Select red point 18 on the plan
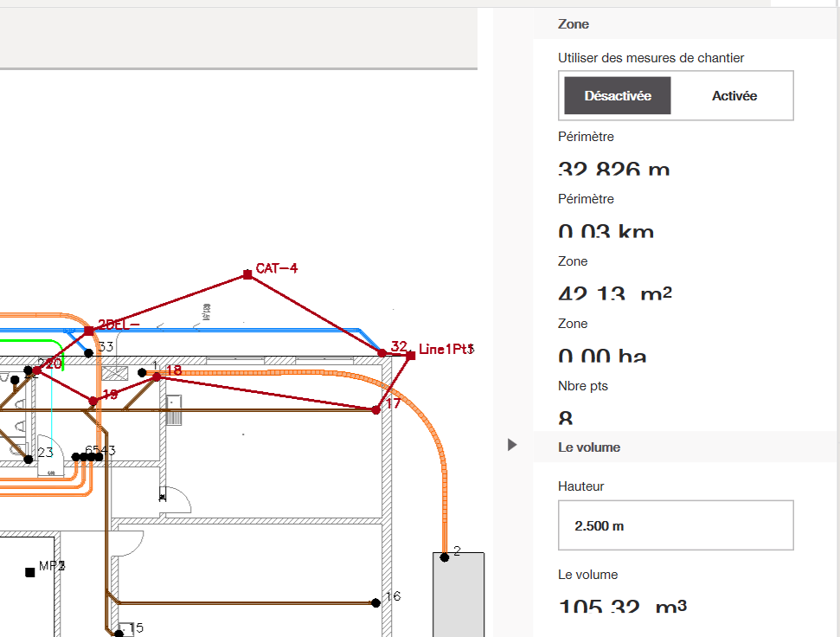Image resolution: width=840 pixels, height=637 pixels. click(x=157, y=376)
